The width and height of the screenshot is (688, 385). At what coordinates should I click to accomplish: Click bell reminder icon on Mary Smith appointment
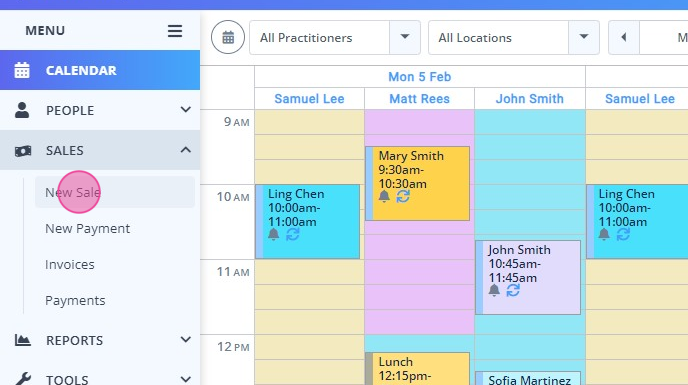click(384, 196)
